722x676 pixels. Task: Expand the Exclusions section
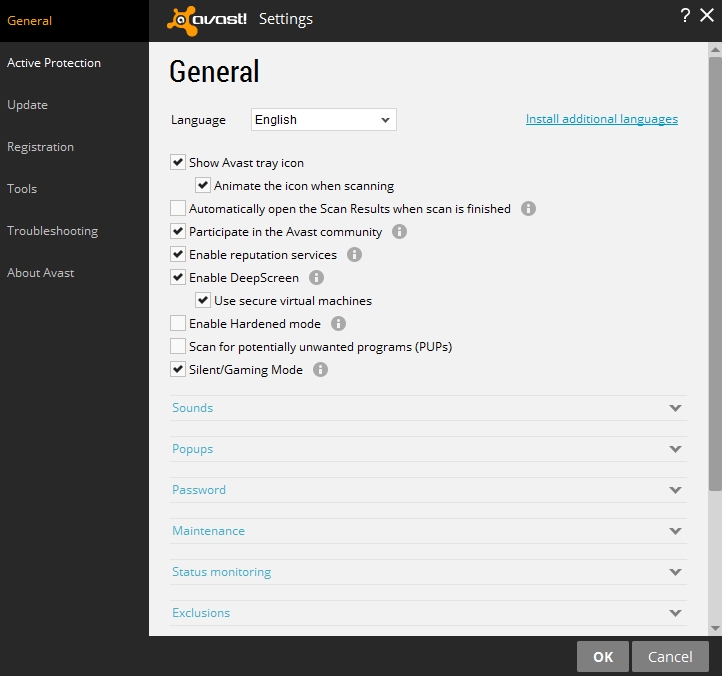[x=428, y=613]
